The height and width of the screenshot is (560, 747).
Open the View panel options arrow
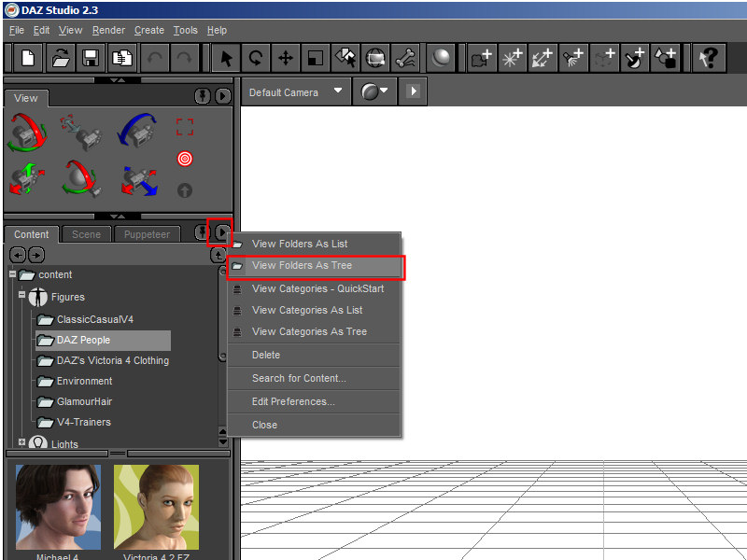pos(222,96)
